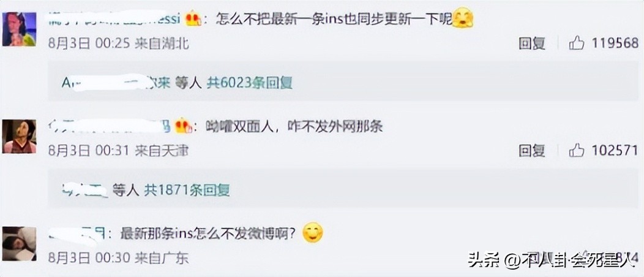
Task: Click the crying-laugh emoji in the first comment
Action: (x=462, y=18)
